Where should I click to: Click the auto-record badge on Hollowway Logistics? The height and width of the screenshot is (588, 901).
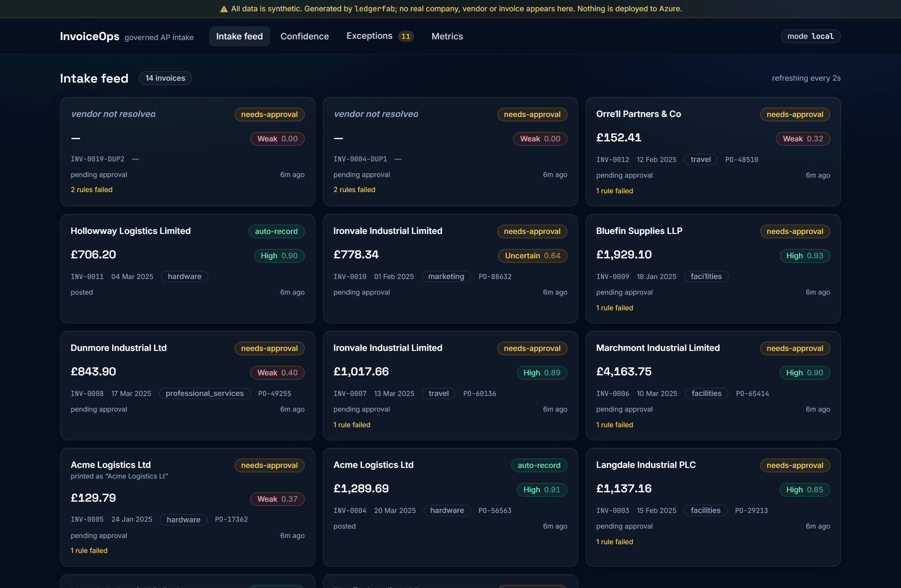276,231
